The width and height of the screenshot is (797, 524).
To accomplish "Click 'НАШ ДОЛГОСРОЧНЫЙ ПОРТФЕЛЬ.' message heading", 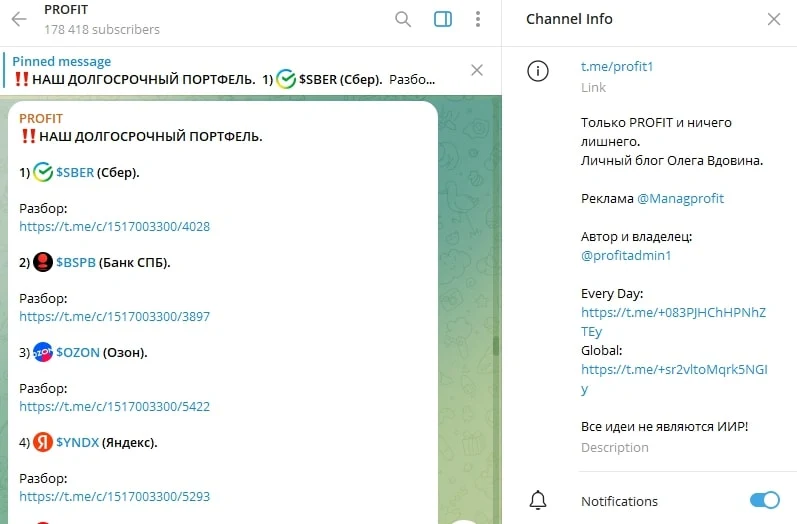I will (150, 137).
